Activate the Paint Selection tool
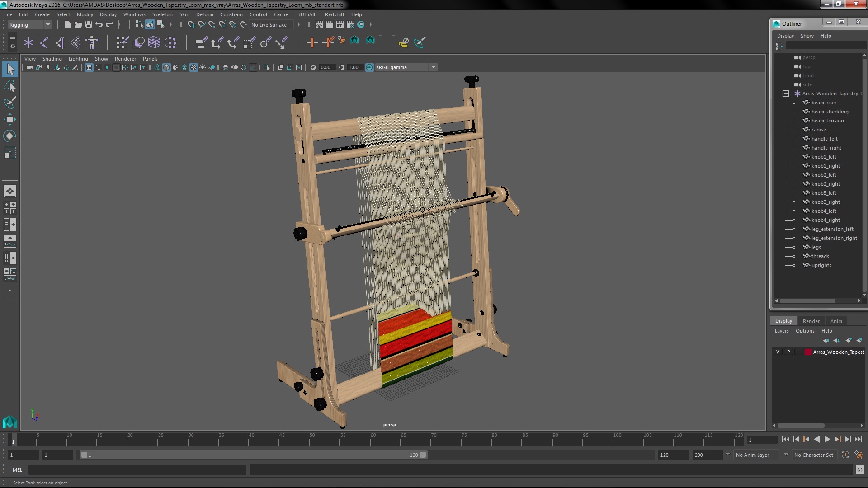Image resolution: width=868 pixels, height=488 pixels. coord(10,103)
